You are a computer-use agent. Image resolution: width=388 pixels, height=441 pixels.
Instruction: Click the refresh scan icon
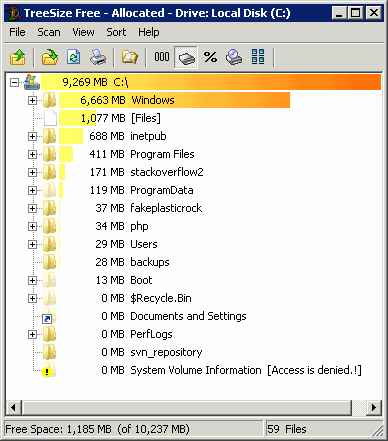click(x=74, y=57)
